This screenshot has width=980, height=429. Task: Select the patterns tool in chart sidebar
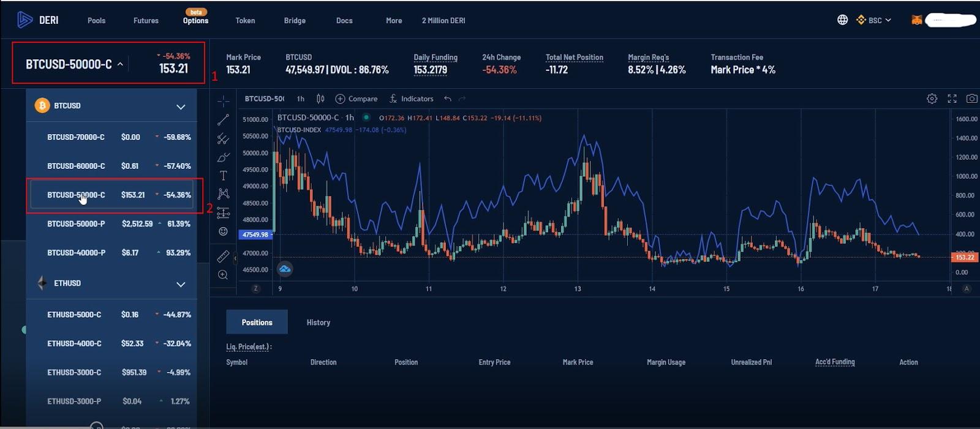223,194
